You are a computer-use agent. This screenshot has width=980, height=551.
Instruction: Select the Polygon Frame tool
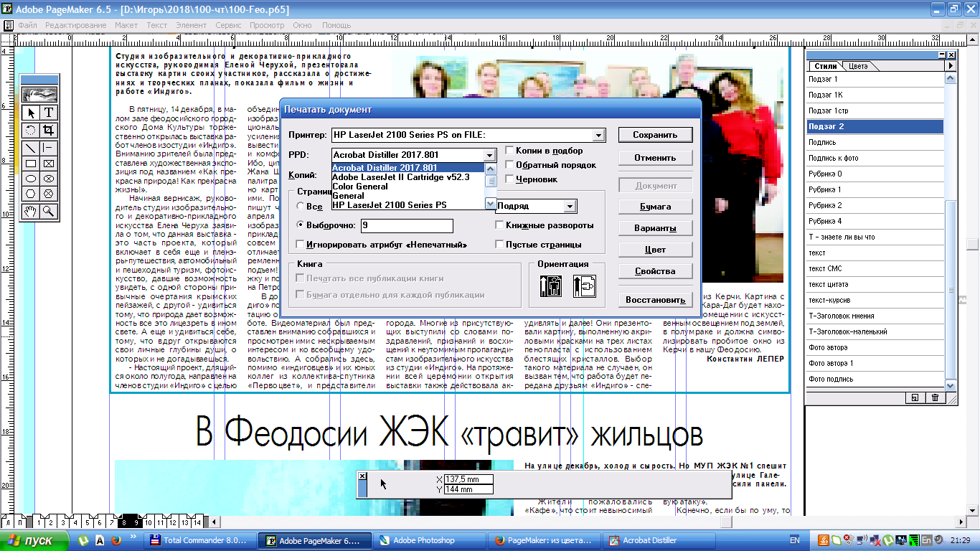49,194
